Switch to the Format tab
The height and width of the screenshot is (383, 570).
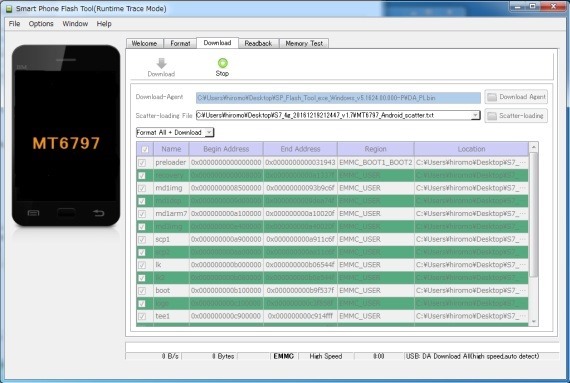[180, 43]
